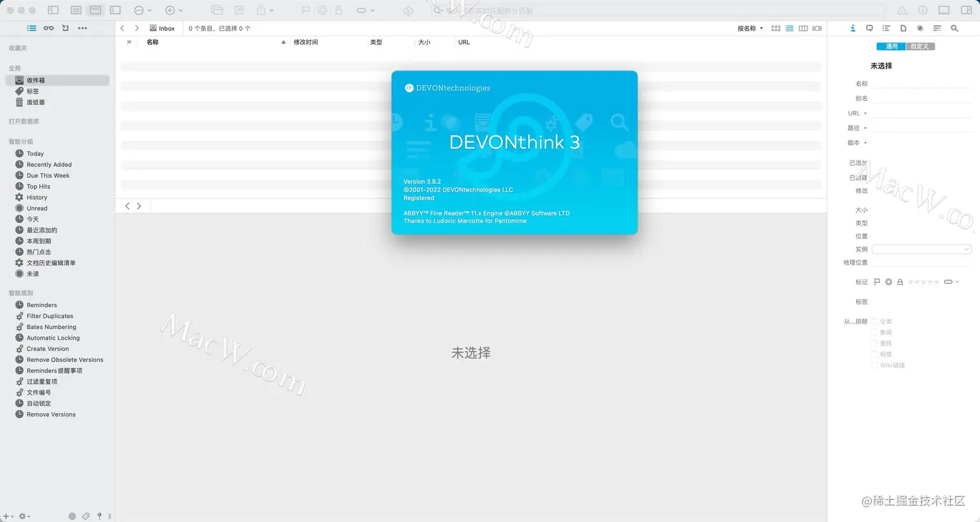Enable the 查找 exclude checkbox

pyautogui.click(x=874, y=343)
